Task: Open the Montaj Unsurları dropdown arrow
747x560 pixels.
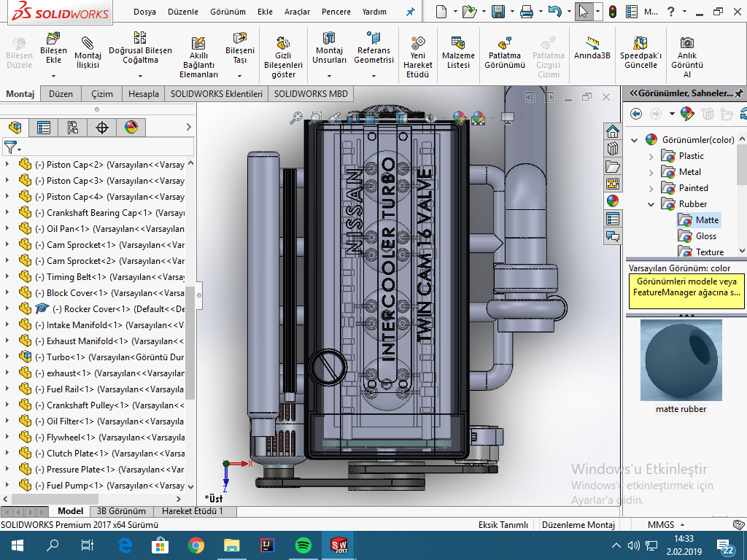Action: [329, 76]
